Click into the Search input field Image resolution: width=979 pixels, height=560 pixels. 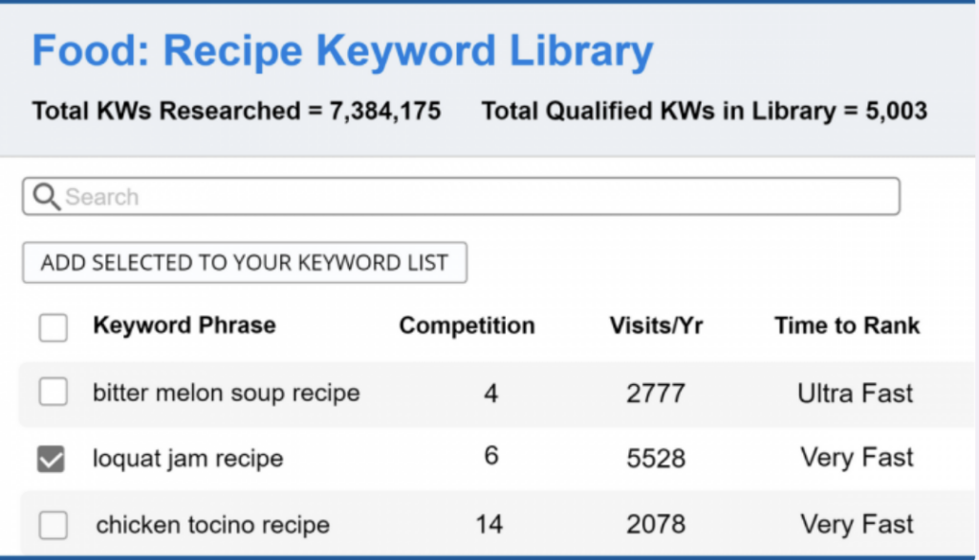(x=478, y=197)
